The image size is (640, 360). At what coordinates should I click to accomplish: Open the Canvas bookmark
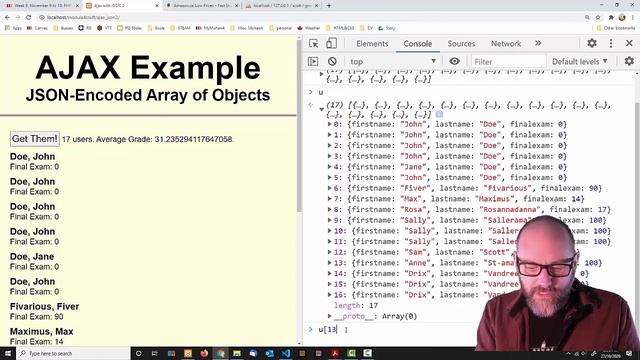point(37,28)
